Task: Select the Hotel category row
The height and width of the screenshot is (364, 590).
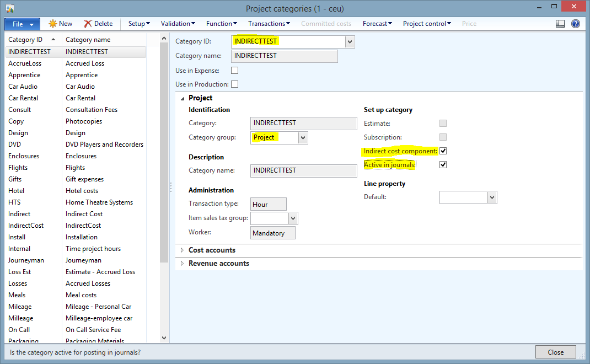Action: (17, 191)
